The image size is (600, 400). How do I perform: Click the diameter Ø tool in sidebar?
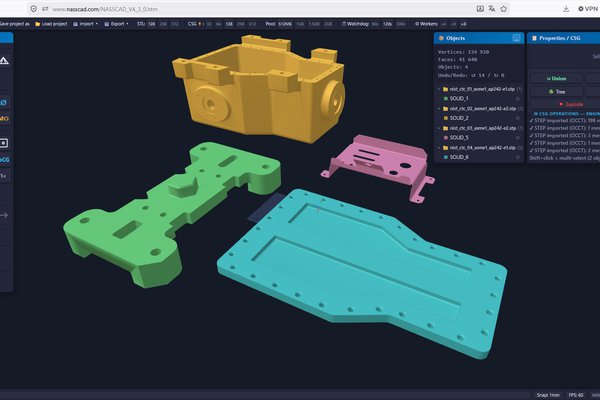pyautogui.click(x=4, y=103)
